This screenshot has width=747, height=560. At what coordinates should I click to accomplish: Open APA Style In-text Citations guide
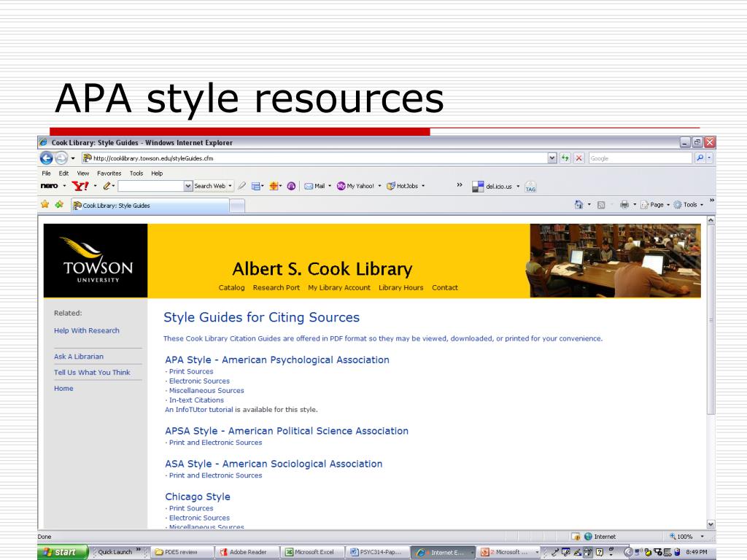196,400
